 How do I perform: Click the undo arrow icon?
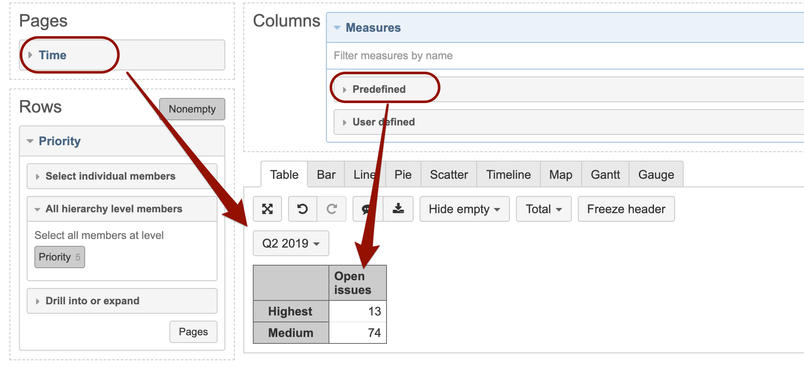pos(303,209)
